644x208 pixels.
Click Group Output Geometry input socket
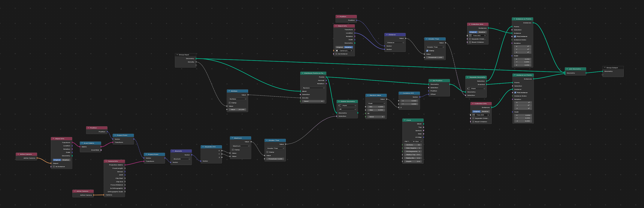coord(602,71)
